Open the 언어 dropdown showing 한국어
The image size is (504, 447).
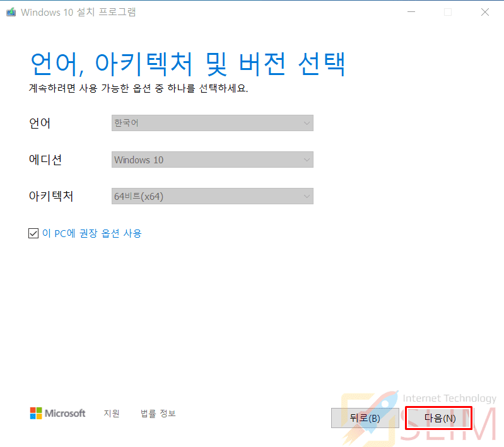[x=213, y=123]
